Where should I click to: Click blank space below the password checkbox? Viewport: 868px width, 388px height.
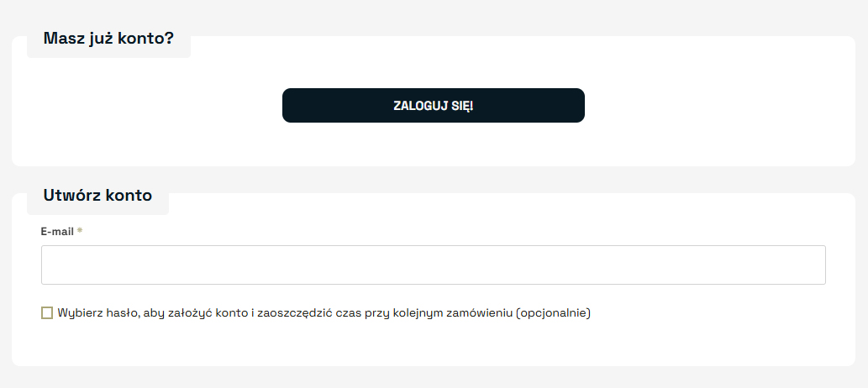click(420, 344)
